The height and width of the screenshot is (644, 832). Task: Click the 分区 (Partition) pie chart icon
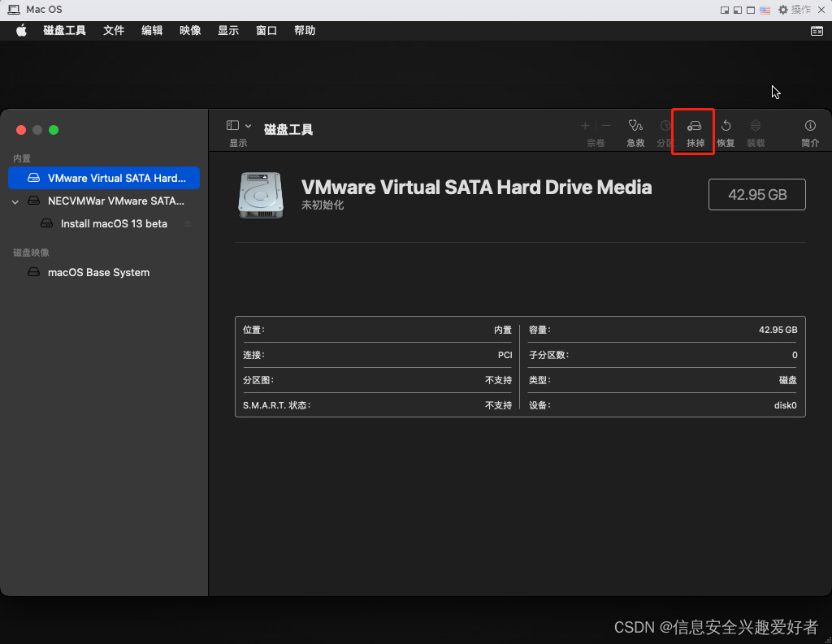click(x=665, y=126)
